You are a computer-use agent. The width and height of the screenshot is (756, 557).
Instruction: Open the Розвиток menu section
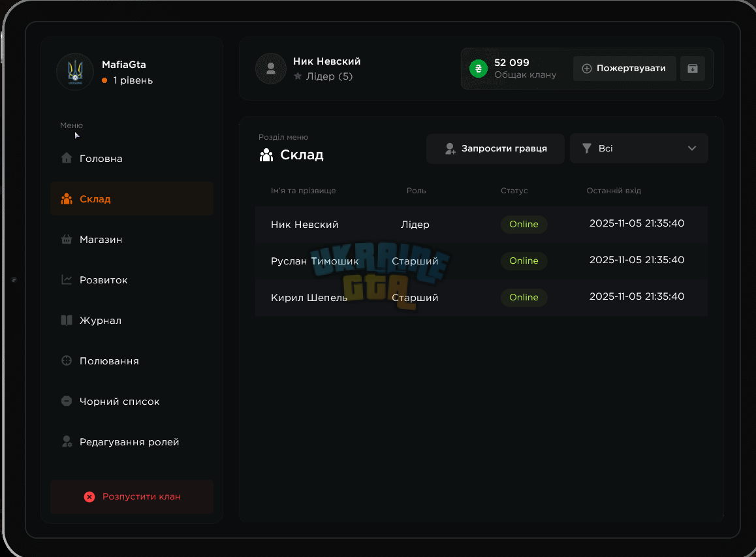(x=132, y=279)
